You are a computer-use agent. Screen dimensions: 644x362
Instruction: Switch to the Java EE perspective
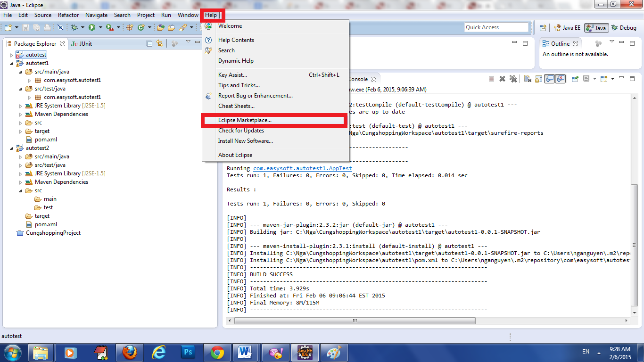pyautogui.click(x=567, y=28)
